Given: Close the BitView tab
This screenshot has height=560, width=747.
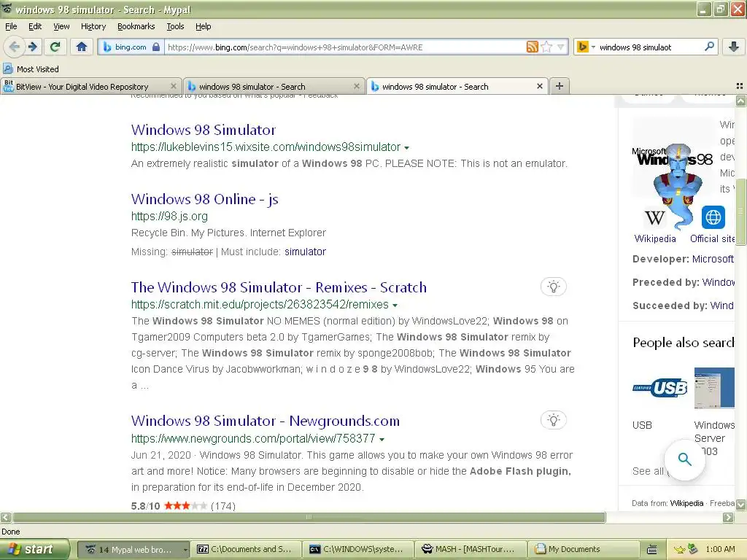Looking at the screenshot, I should [x=174, y=86].
